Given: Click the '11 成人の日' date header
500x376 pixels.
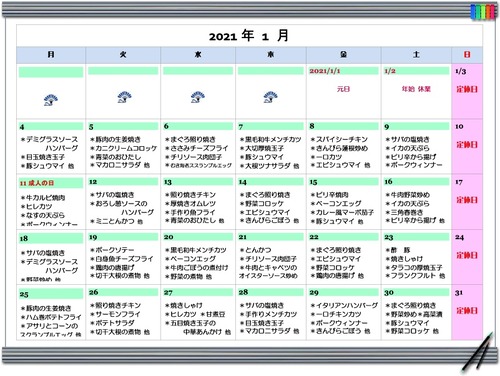Looking at the screenshot, I should [x=37, y=183].
